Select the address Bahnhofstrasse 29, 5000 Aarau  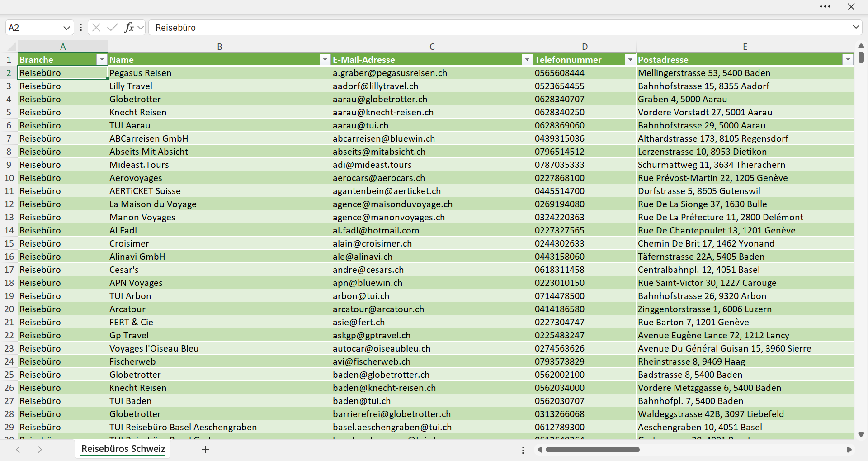pos(745,125)
